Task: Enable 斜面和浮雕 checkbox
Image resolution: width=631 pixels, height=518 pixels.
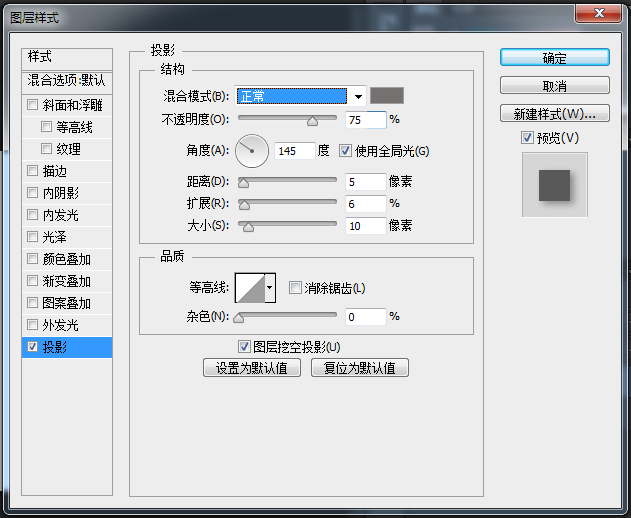Action: (32, 105)
